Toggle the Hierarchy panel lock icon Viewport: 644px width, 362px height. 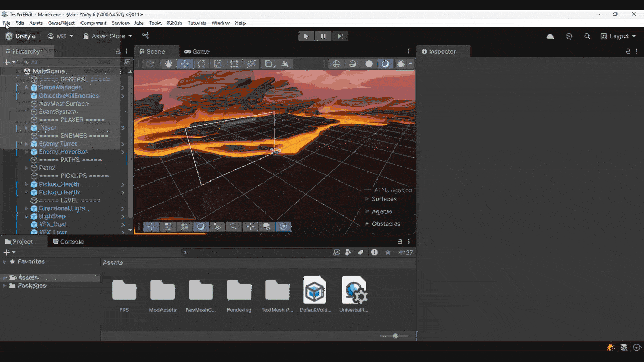pos(118,51)
